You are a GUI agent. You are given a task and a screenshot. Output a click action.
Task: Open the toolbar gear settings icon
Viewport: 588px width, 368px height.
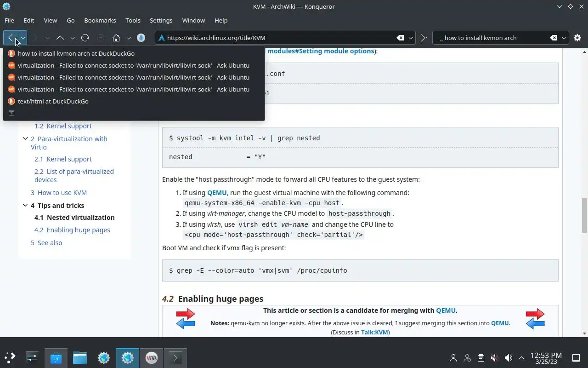point(577,38)
